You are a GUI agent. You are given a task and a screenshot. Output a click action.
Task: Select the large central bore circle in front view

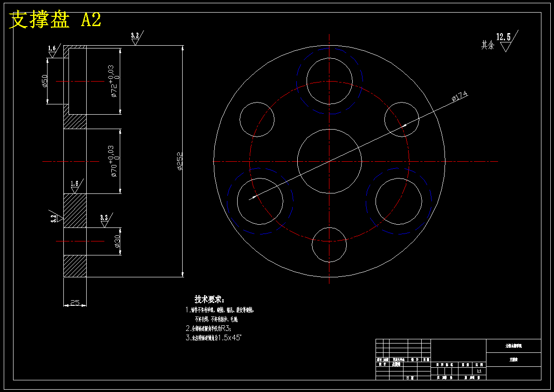click(329, 161)
